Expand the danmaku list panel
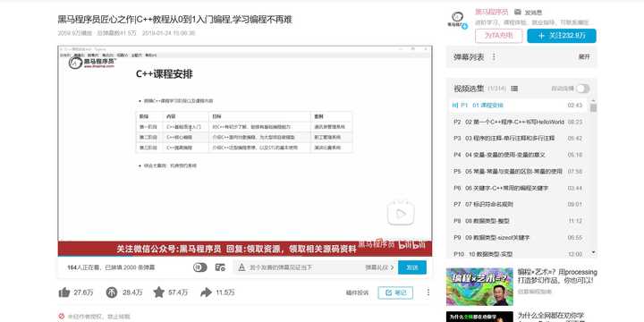The width and height of the screenshot is (644, 322). (583, 57)
